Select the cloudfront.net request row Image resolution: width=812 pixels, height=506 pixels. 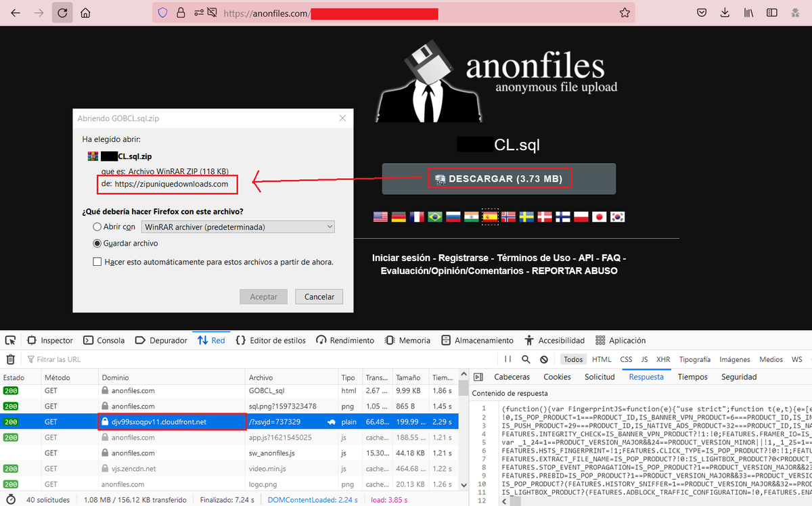click(x=230, y=421)
